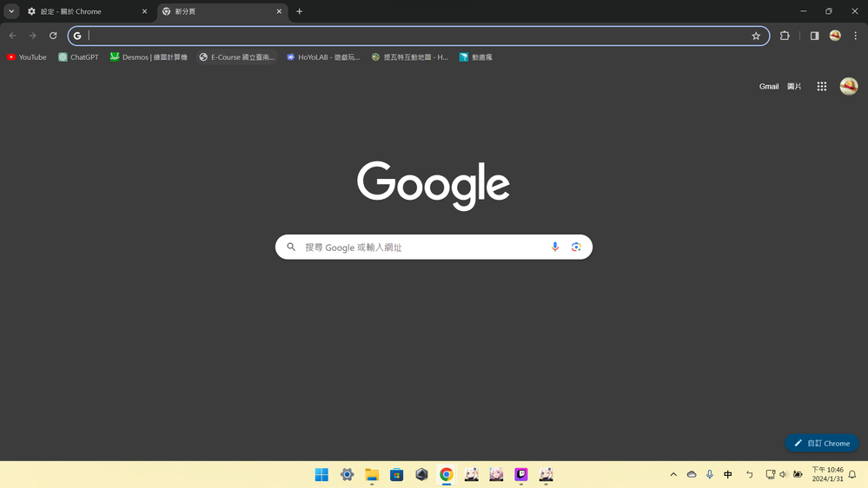Reload the current page
This screenshot has width=868, height=488.
pyautogui.click(x=53, y=36)
